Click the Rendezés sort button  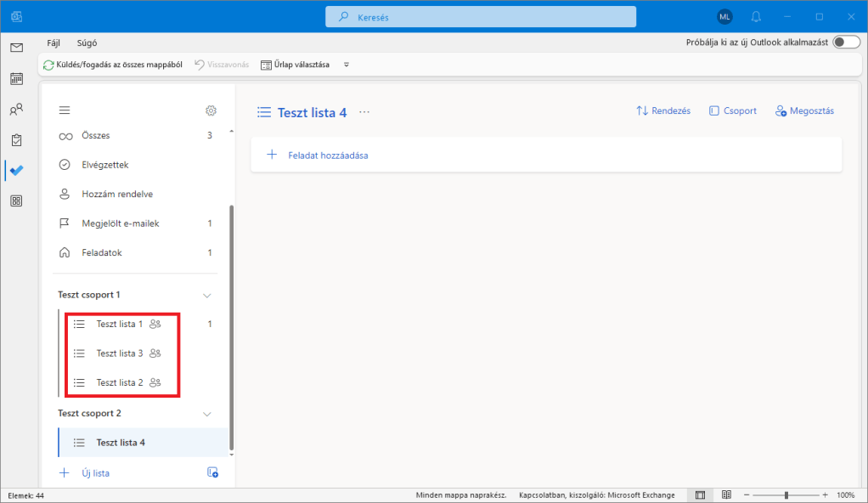coord(663,111)
